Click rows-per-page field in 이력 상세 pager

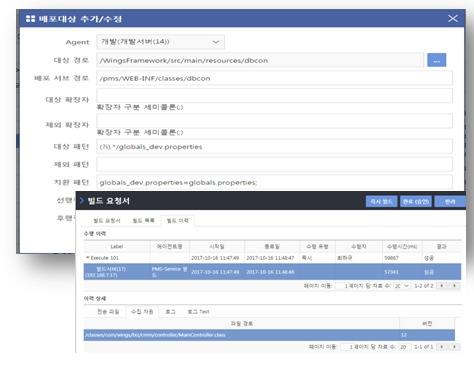pos(405,347)
